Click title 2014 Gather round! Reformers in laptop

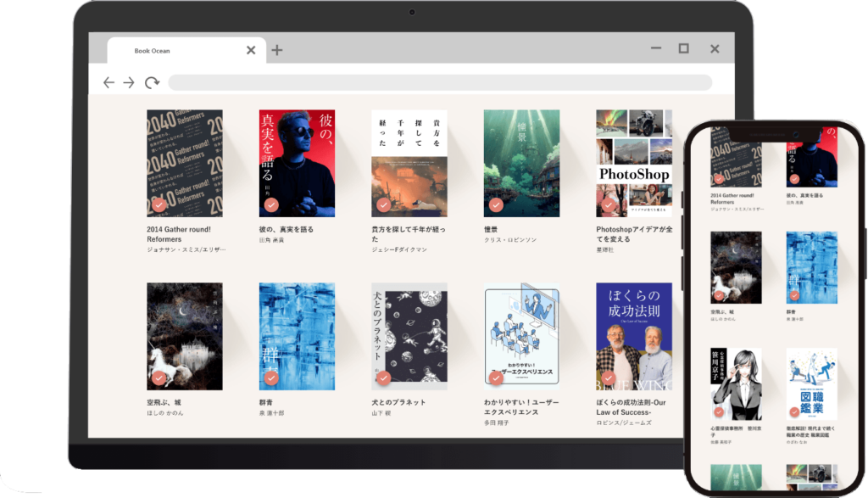(x=179, y=234)
